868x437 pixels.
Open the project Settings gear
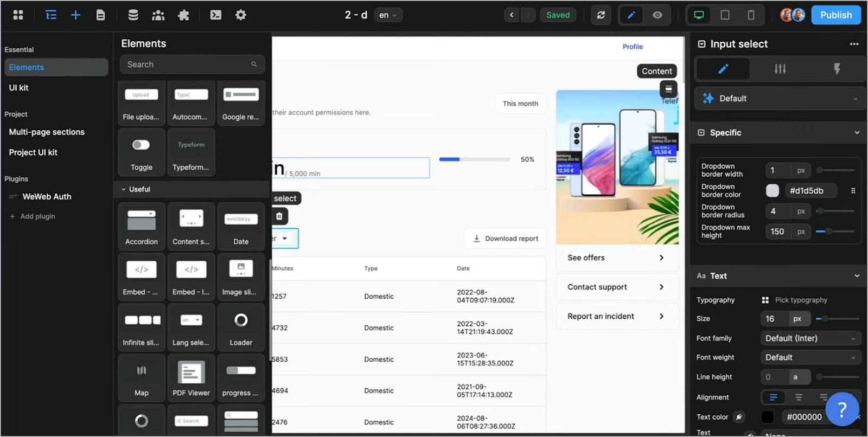[241, 15]
